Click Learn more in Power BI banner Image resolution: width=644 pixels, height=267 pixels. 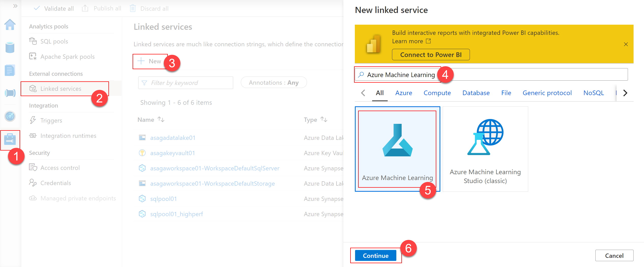411,41
